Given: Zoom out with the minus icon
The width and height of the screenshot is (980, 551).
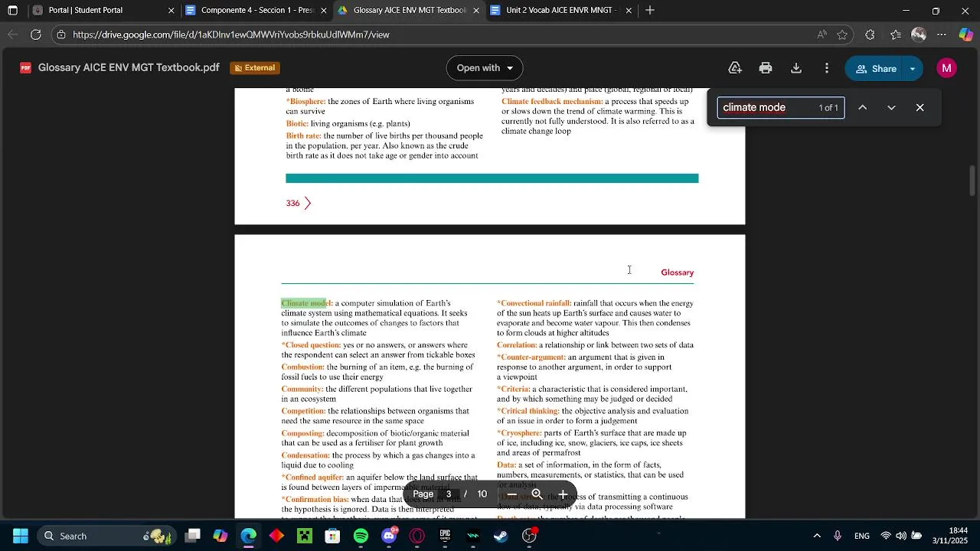Looking at the screenshot, I should (511, 494).
